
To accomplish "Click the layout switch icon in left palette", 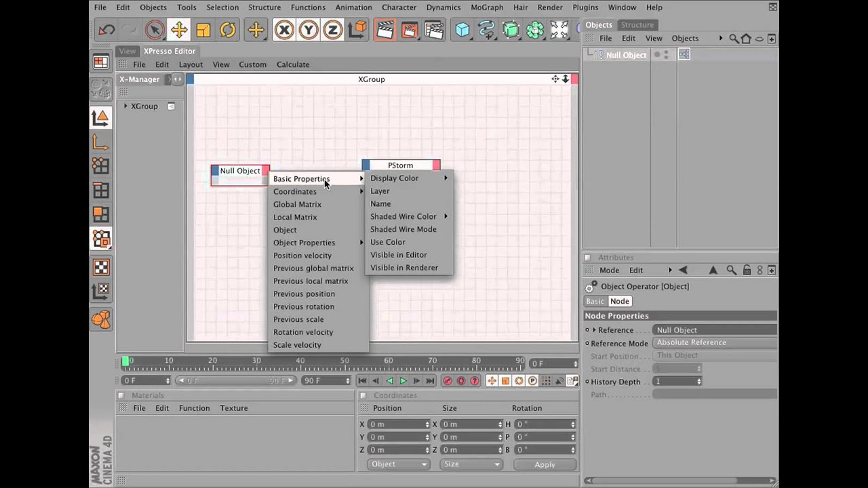I will [x=101, y=62].
